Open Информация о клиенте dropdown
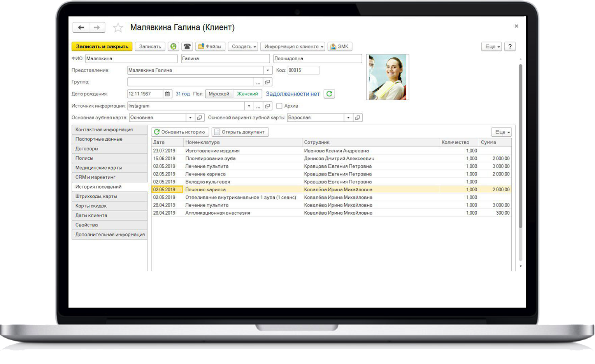 [293, 47]
